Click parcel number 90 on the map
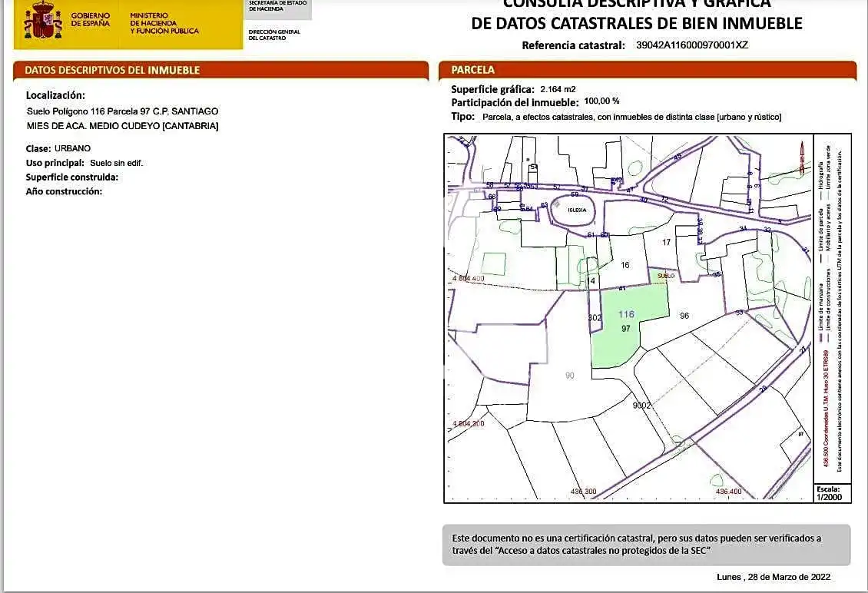 pos(570,376)
